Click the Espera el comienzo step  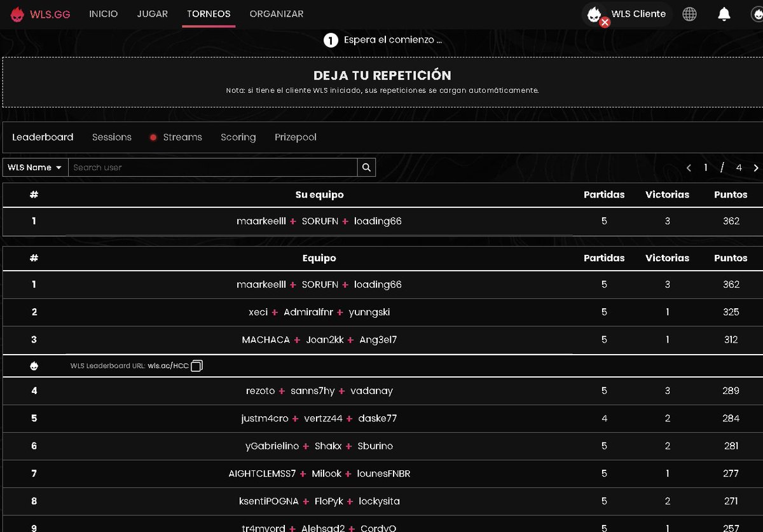coord(383,40)
